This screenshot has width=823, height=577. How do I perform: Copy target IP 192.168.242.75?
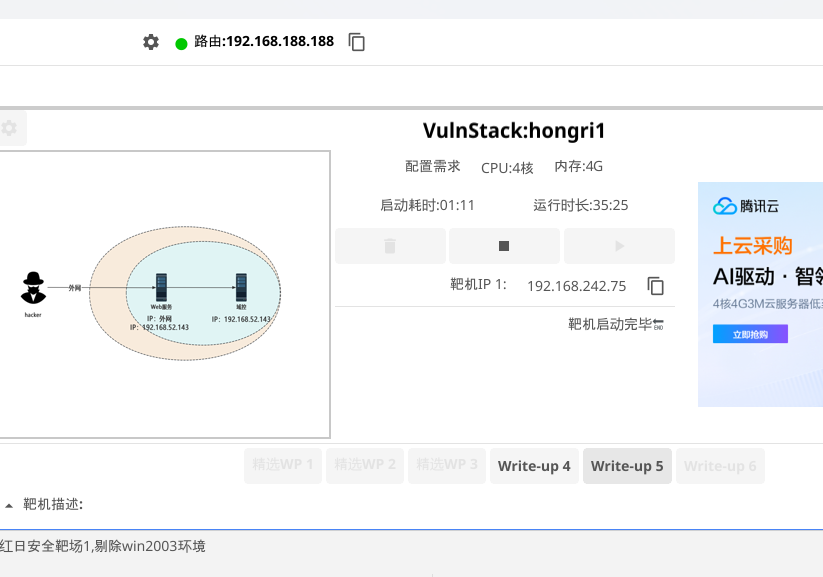pos(656,286)
